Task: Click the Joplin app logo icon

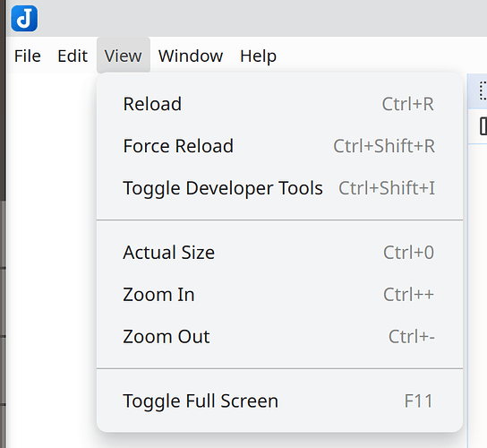Action: coord(24,18)
